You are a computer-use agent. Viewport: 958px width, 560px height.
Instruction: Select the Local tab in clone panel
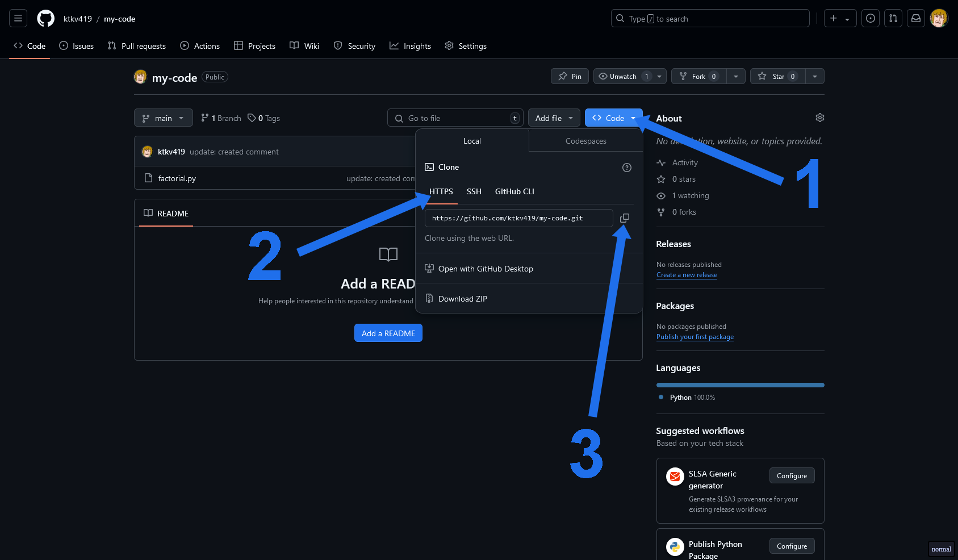(472, 141)
